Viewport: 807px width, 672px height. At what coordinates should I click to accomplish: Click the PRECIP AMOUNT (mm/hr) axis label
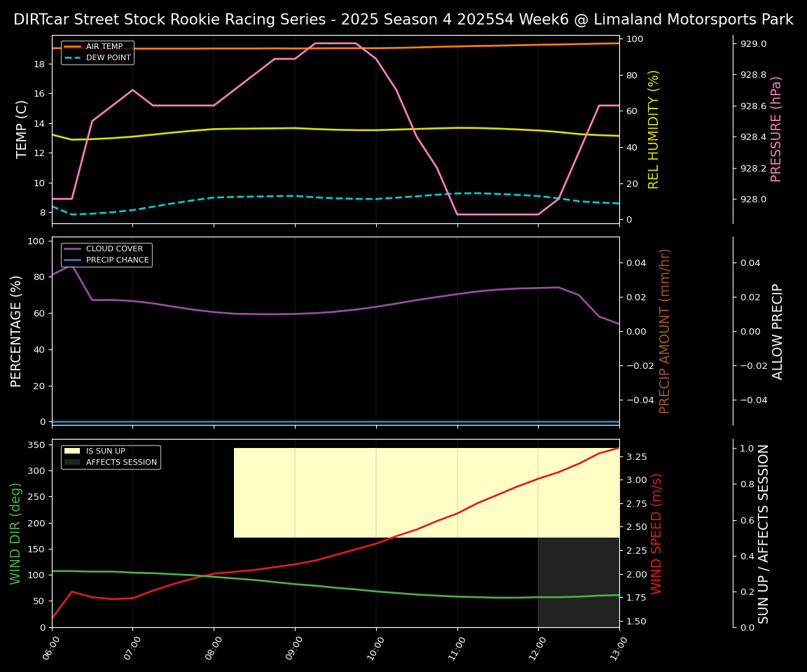pos(665,330)
